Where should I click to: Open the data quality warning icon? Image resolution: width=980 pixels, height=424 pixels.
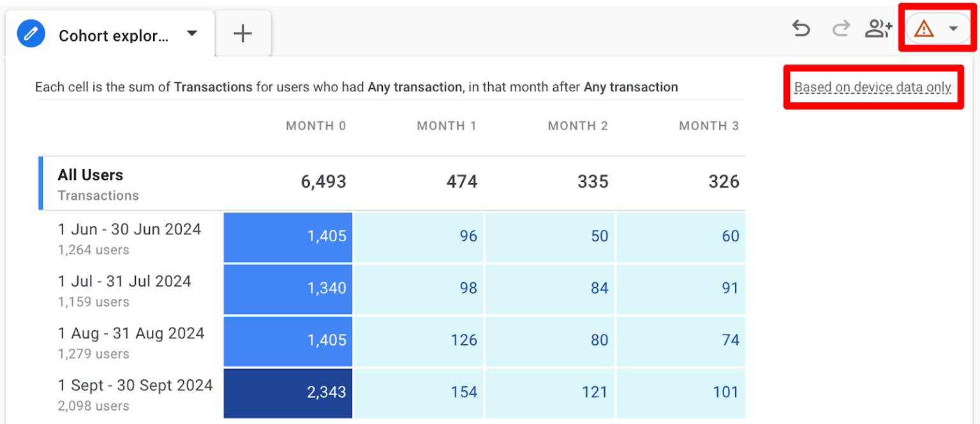[x=923, y=28]
